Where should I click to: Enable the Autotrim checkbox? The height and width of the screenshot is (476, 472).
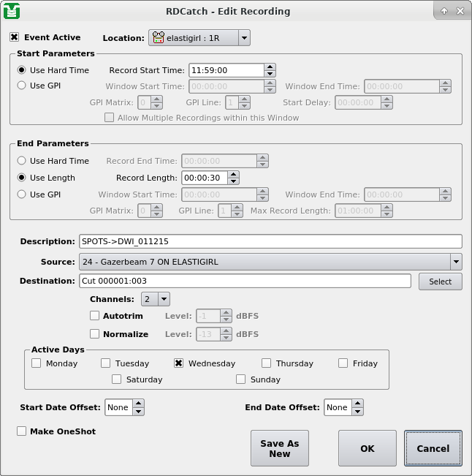(94, 316)
